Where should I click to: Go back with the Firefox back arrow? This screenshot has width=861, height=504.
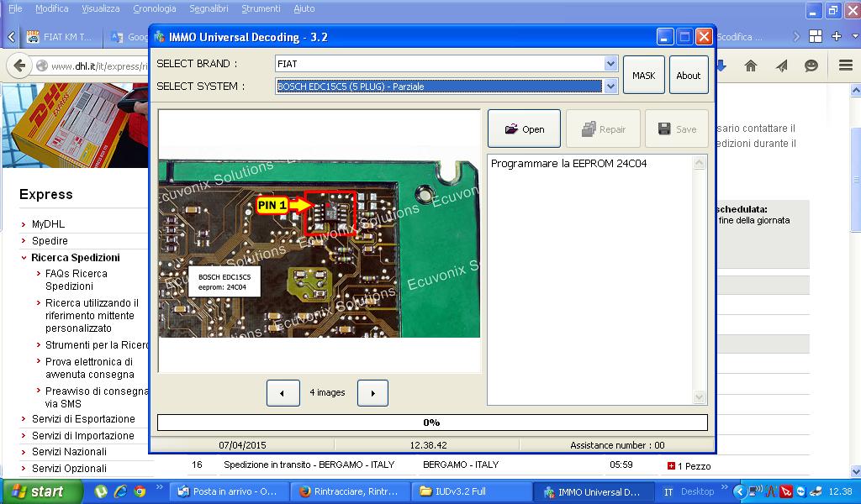pyautogui.click(x=19, y=66)
